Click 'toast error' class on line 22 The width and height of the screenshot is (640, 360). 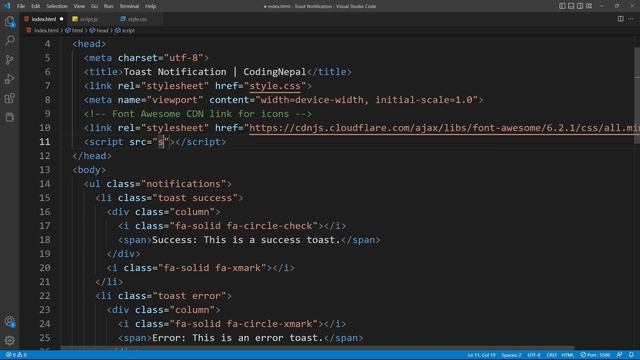(x=189, y=296)
